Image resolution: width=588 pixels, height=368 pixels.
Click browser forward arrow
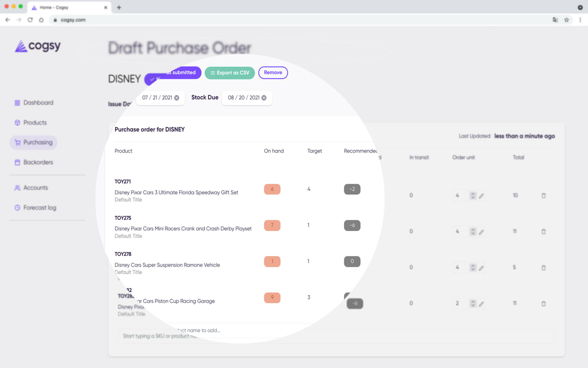[x=19, y=20]
